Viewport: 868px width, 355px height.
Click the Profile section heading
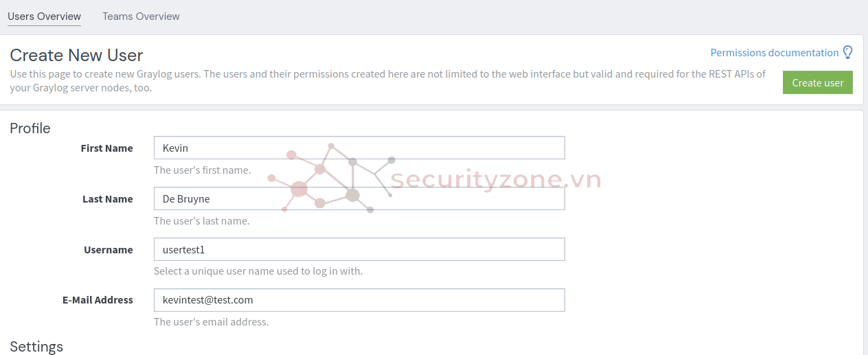coord(30,128)
